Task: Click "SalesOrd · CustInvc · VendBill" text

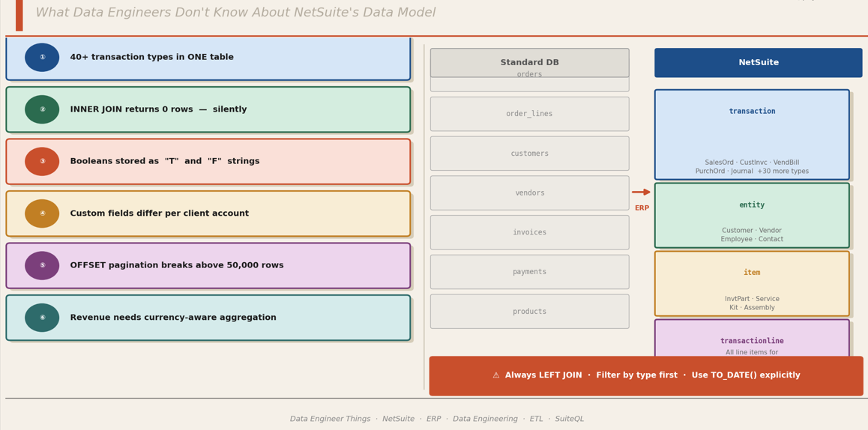Action: pos(752,163)
